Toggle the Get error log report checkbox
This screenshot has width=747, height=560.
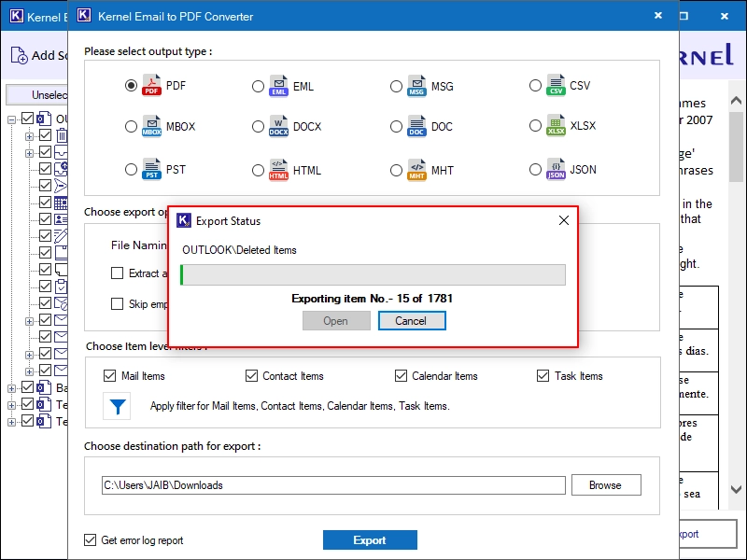click(90, 539)
